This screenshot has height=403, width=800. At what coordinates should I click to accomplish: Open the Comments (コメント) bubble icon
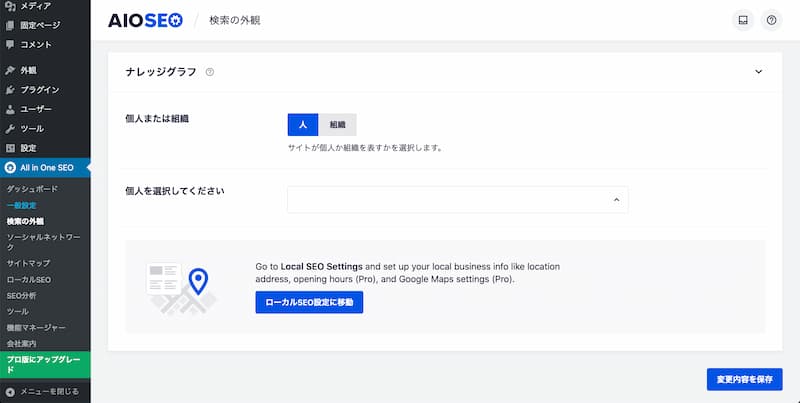click(10, 44)
